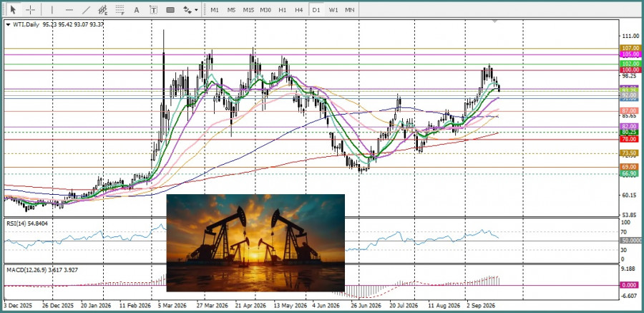The height and width of the screenshot is (313, 644).
Task: Switch chart to H4 timeframe
Action: (x=299, y=9)
